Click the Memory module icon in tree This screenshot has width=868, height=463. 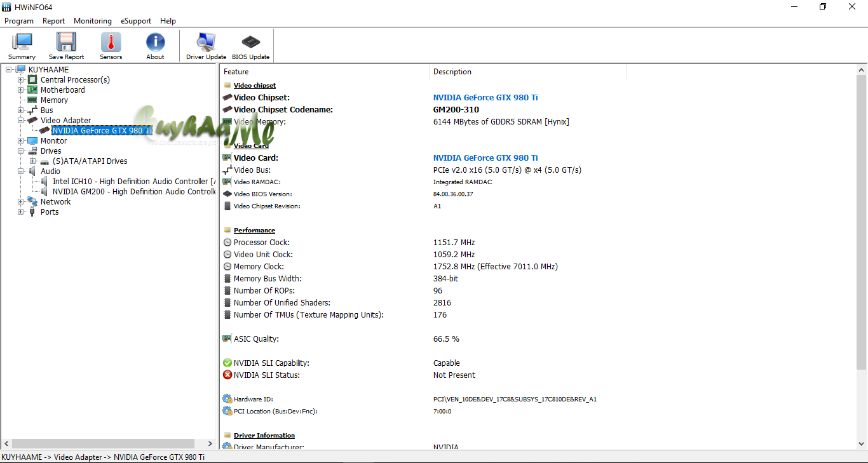[32, 100]
